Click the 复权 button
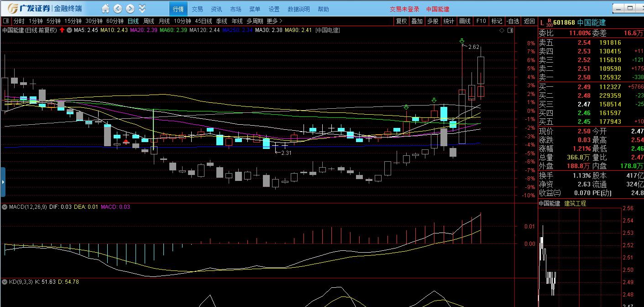 401,21
